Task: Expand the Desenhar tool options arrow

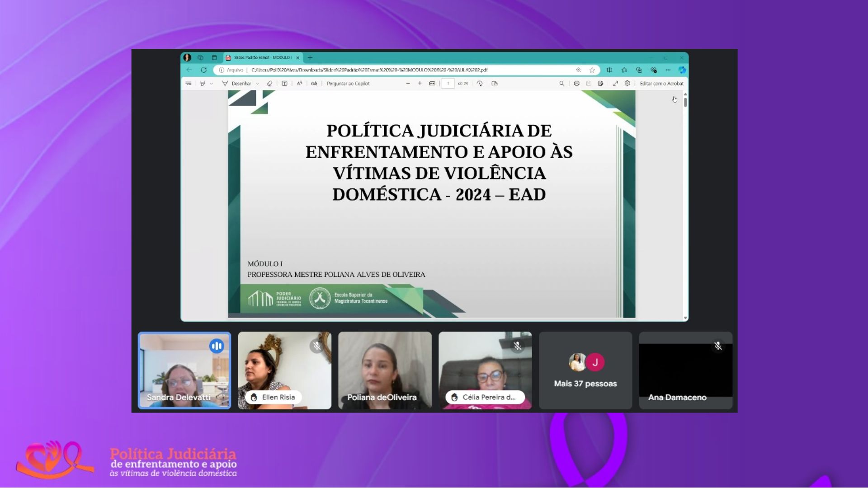Action: click(258, 84)
